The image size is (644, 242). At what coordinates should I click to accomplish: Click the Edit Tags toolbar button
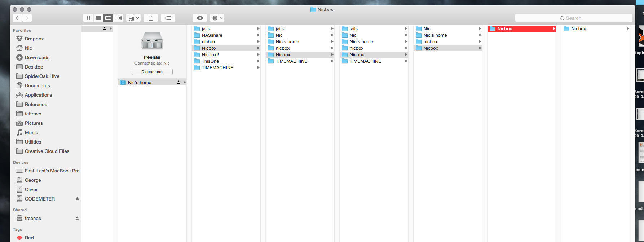[168, 18]
